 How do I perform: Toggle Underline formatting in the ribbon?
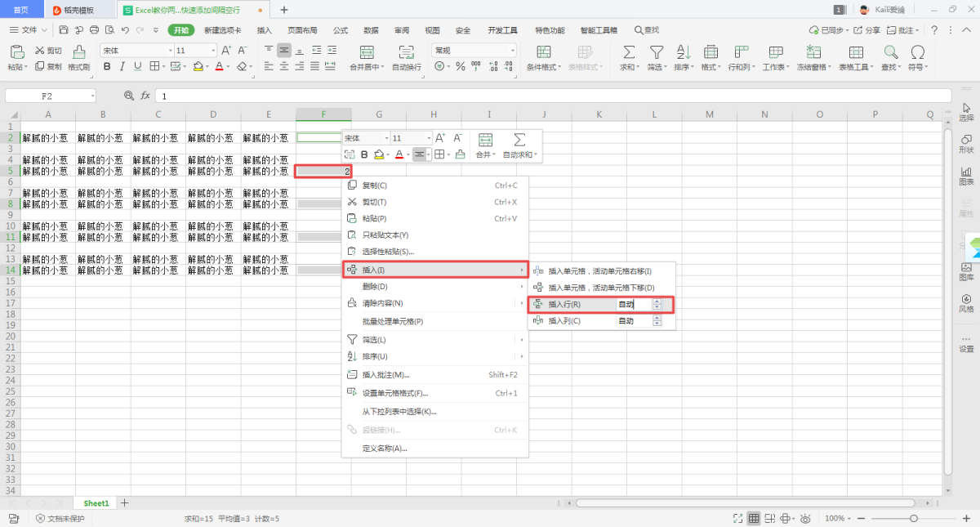click(137, 66)
